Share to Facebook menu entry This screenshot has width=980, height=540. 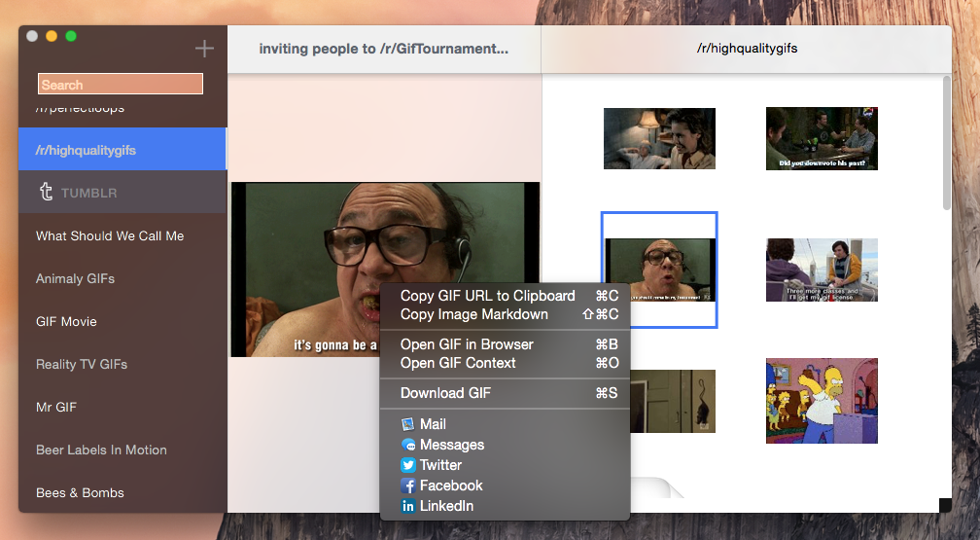click(x=505, y=486)
